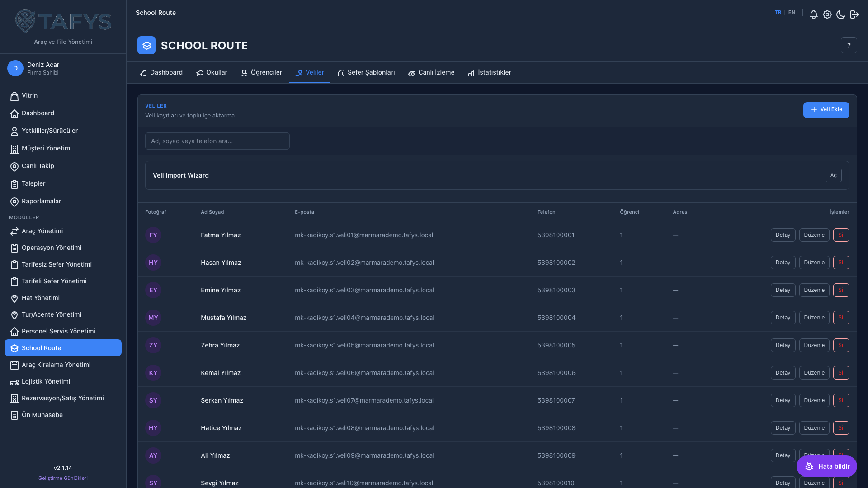The width and height of the screenshot is (868, 488).
Task: Open Raporlamalar sidebar item
Action: pyautogui.click(x=63, y=202)
